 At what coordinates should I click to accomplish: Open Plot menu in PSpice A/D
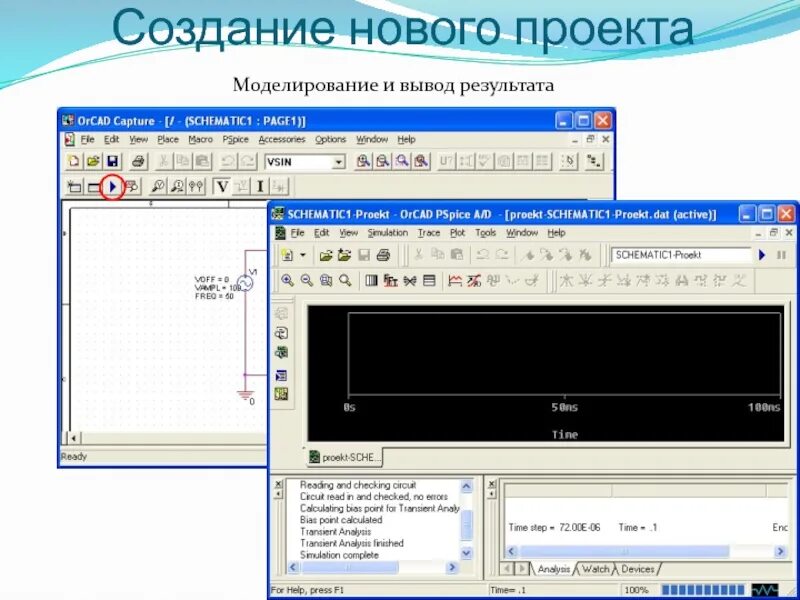[458, 232]
